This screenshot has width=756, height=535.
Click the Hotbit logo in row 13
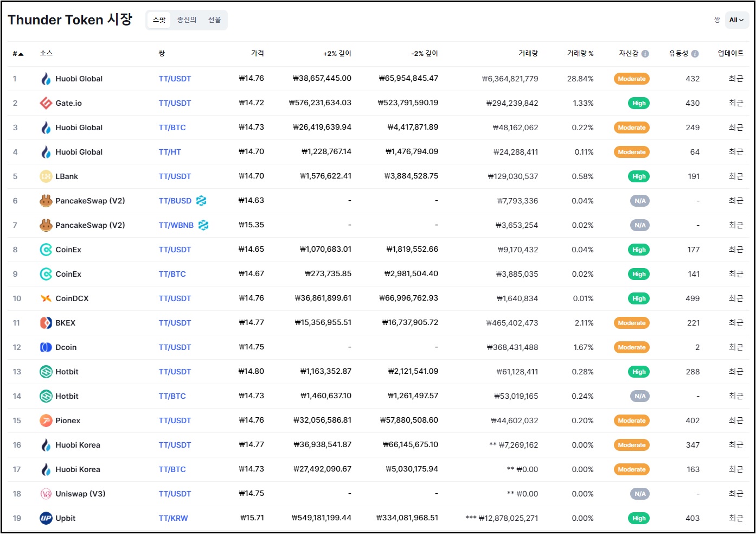click(46, 372)
